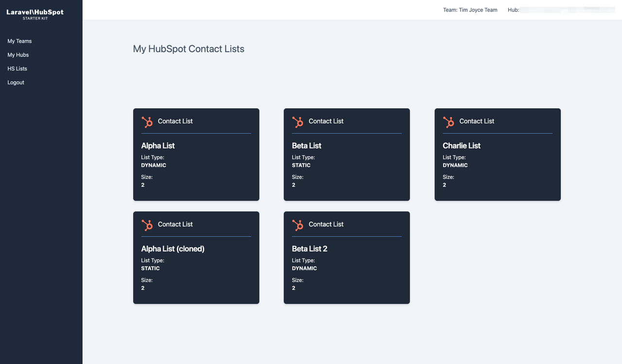This screenshot has height=364, width=622.
Task: Click DYNAMIC type on Charlie List card
Action: coord(455,165)
